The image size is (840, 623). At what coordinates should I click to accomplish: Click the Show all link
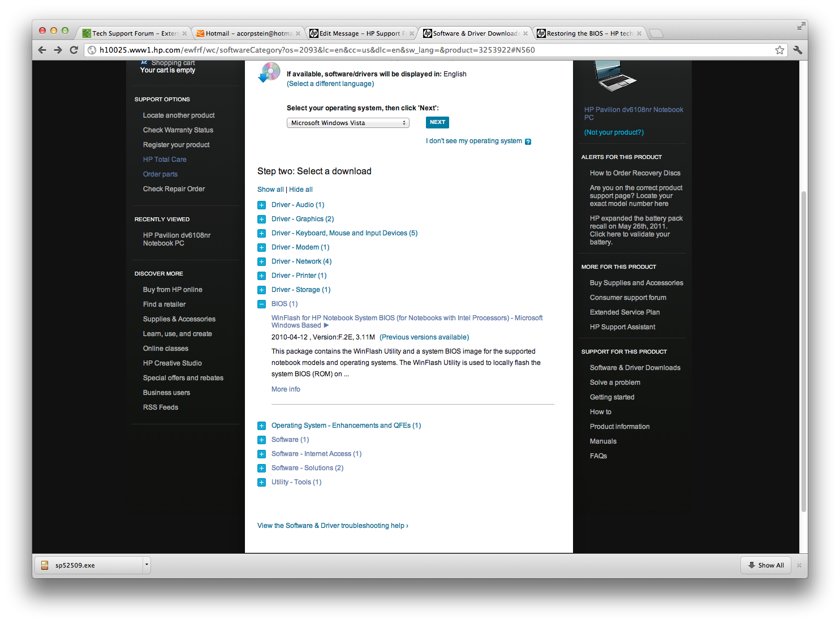(x=270, y=190)
